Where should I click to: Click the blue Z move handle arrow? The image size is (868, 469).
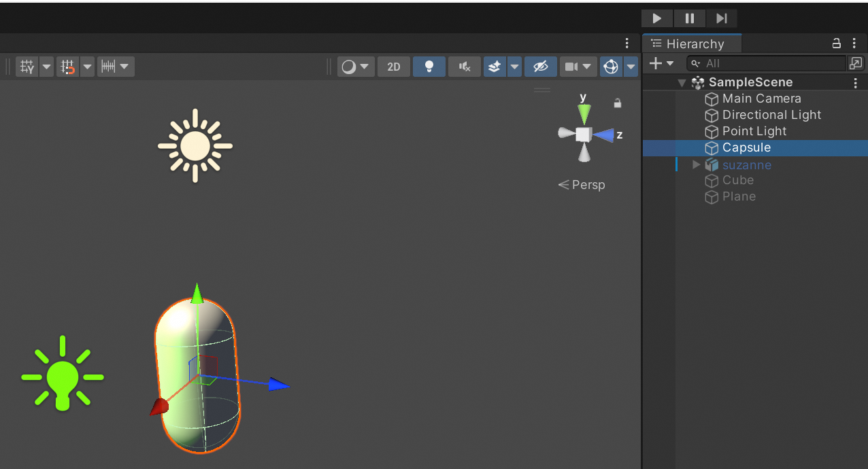[278, 385]
